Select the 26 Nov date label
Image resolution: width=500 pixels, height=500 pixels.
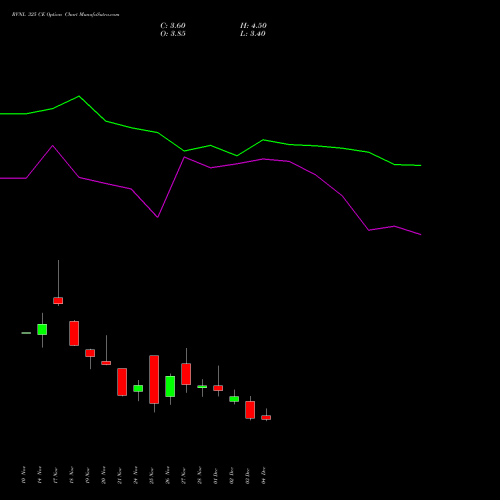tap(167, 475)
